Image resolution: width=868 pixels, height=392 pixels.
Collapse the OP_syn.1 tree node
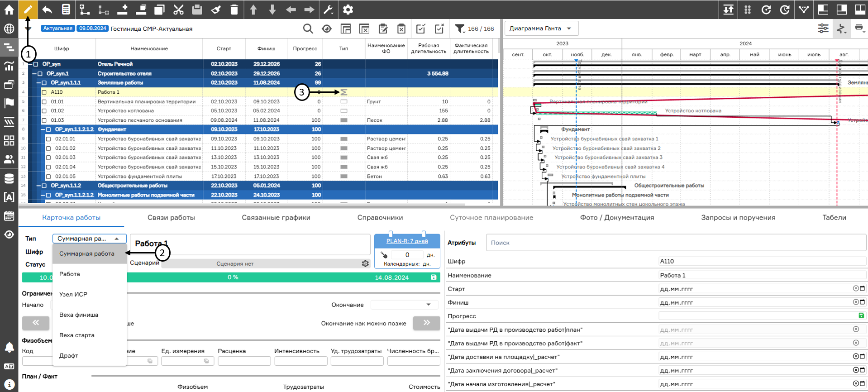pyautogui.click(x=34, y=73)
